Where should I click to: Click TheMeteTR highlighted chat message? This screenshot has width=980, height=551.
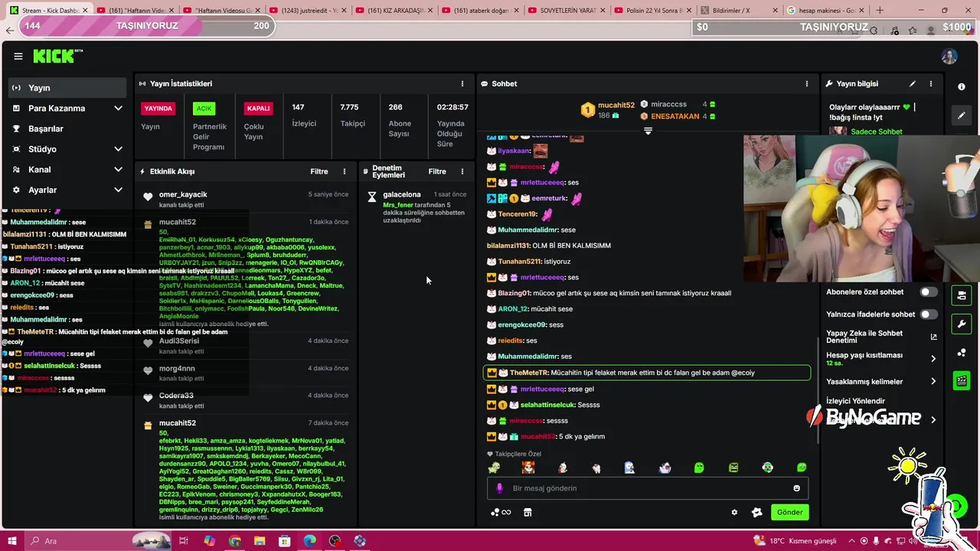pos(647,373)
